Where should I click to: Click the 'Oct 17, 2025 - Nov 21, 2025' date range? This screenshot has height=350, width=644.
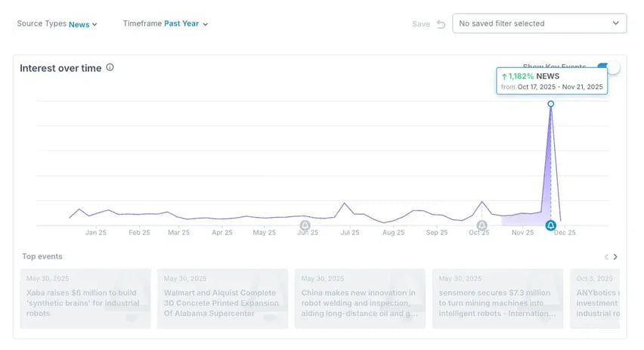(560, 87)
